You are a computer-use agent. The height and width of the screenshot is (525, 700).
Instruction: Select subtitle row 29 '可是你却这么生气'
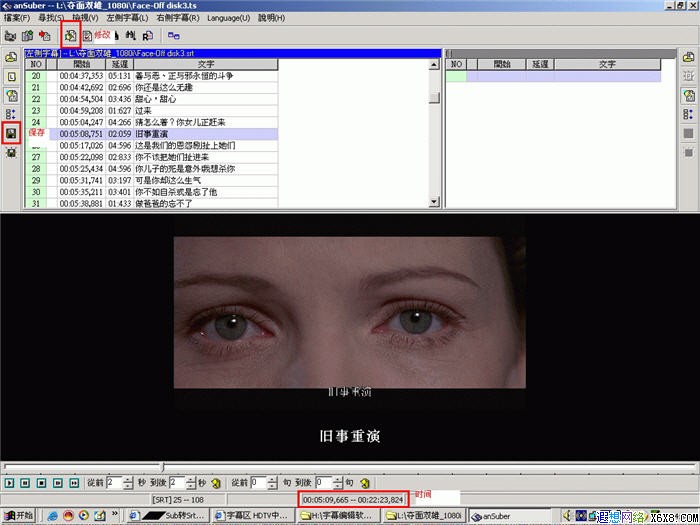tap(152, 180)
